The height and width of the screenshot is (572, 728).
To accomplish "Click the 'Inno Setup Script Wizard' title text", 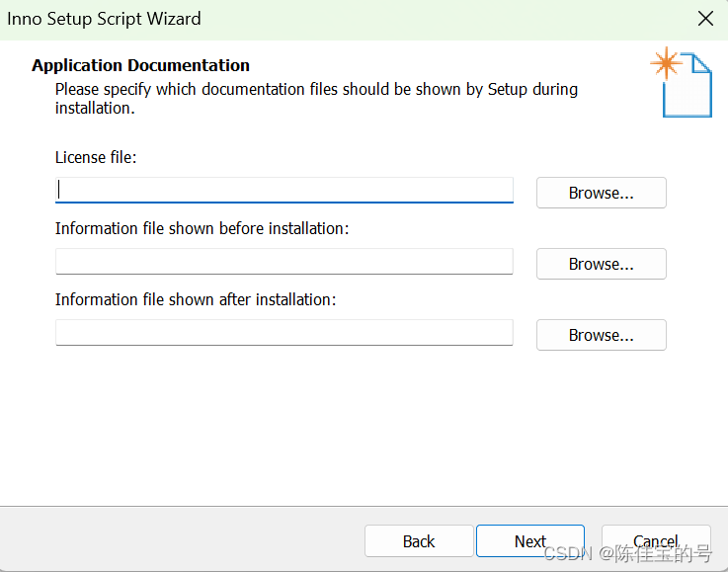I will coord(104,19).
